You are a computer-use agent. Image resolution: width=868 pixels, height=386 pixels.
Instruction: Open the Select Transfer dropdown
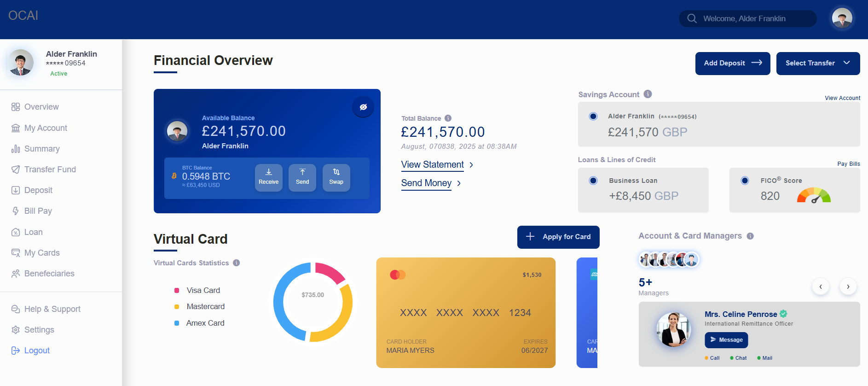click(x=818, y=63)
